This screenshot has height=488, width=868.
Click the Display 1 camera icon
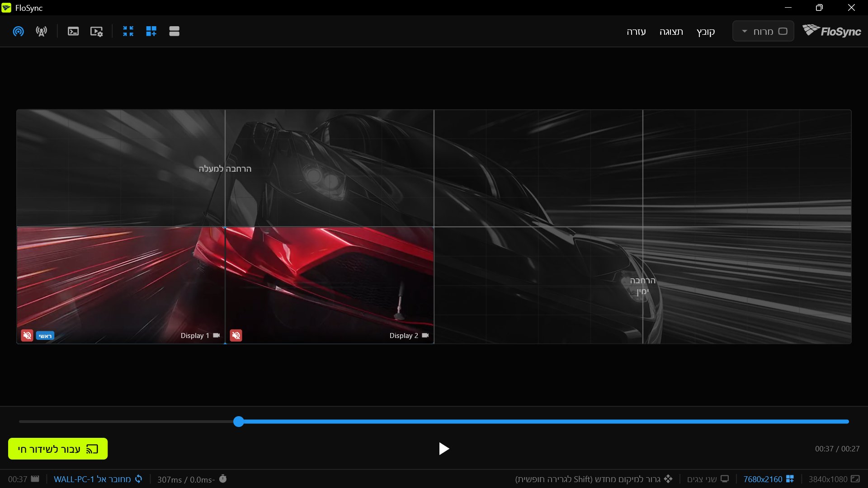[x=217, y=335]
